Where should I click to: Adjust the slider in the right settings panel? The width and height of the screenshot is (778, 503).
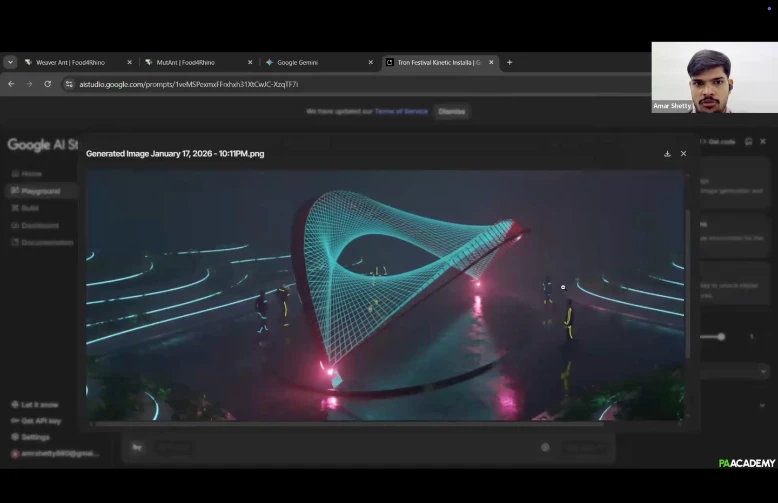719,337
